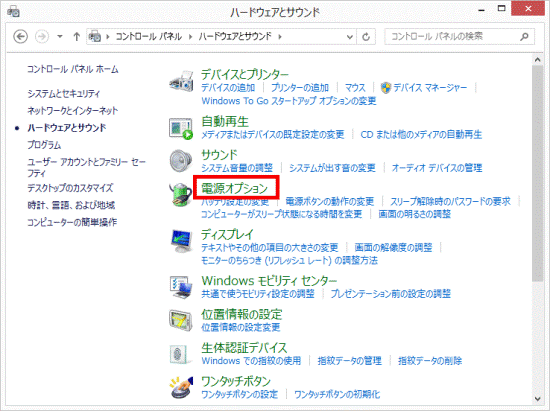Click メディアまたはデバイスの既定設定の変更 link
550x411 pixels.
[273, 135]
